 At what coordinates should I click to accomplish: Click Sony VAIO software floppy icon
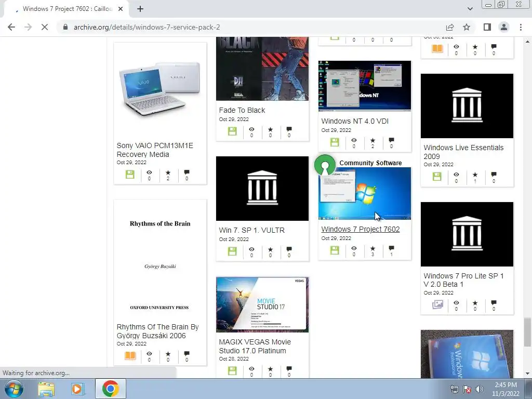[x=130, y=175]
